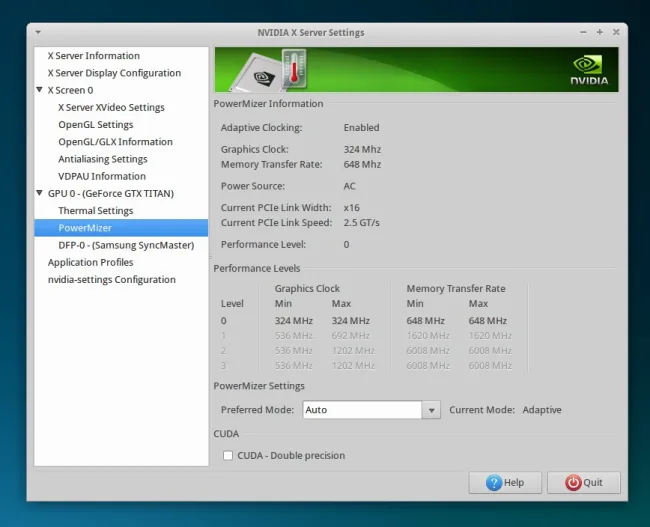The width and height of the screenshot is (650, 527).
Task: Select Antialiasing Settings
Action: 103,159
